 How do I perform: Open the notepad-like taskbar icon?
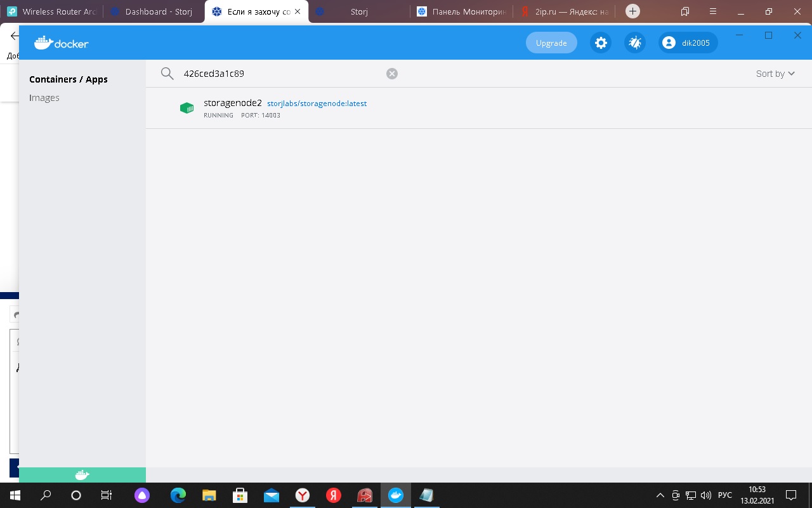(x=426, y=495)
